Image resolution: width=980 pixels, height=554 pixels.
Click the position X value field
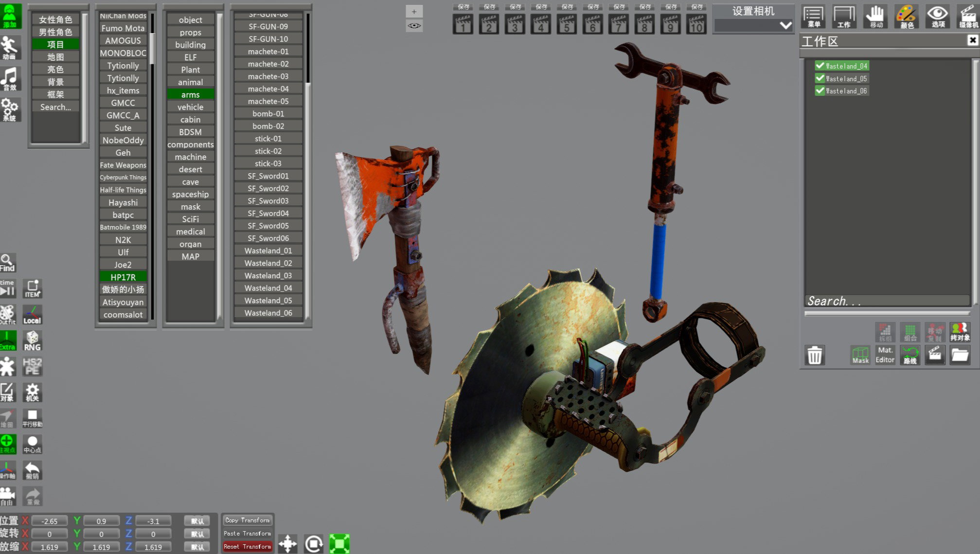point(50,521)
